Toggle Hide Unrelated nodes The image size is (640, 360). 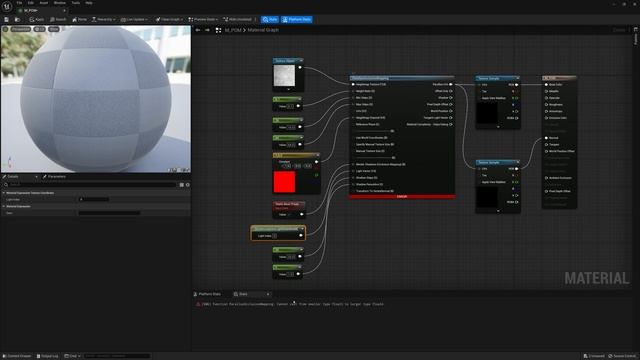click(x=237, y=19)
